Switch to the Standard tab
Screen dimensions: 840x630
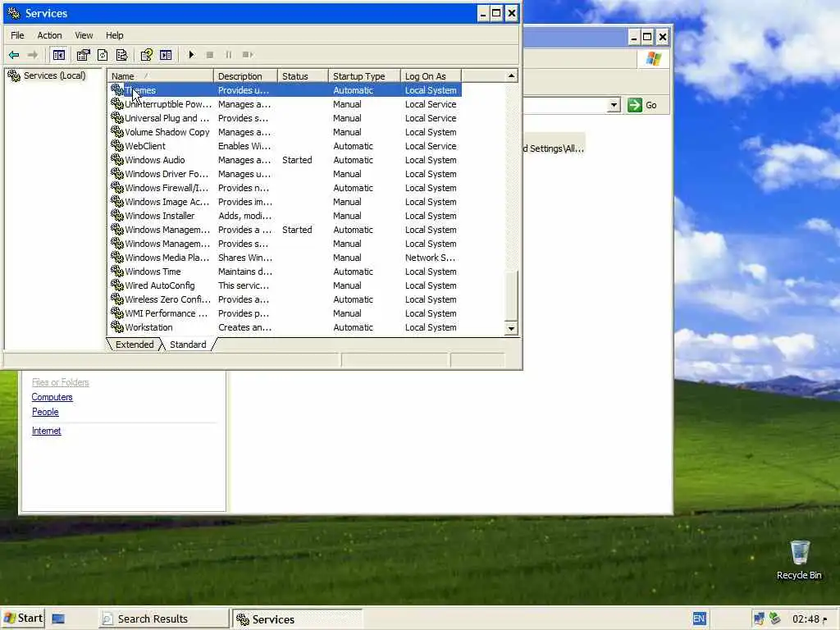click(188, 345)
